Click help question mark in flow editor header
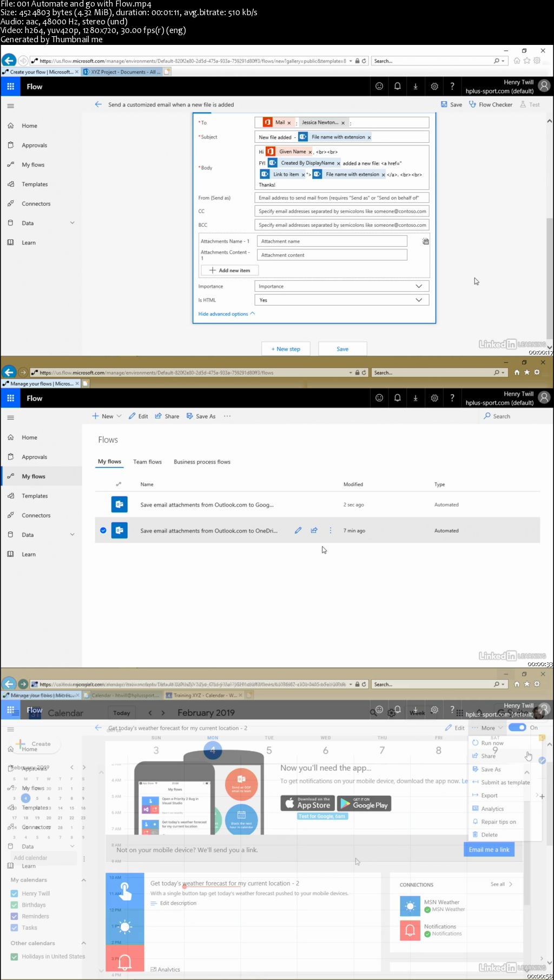 (452, 86)
